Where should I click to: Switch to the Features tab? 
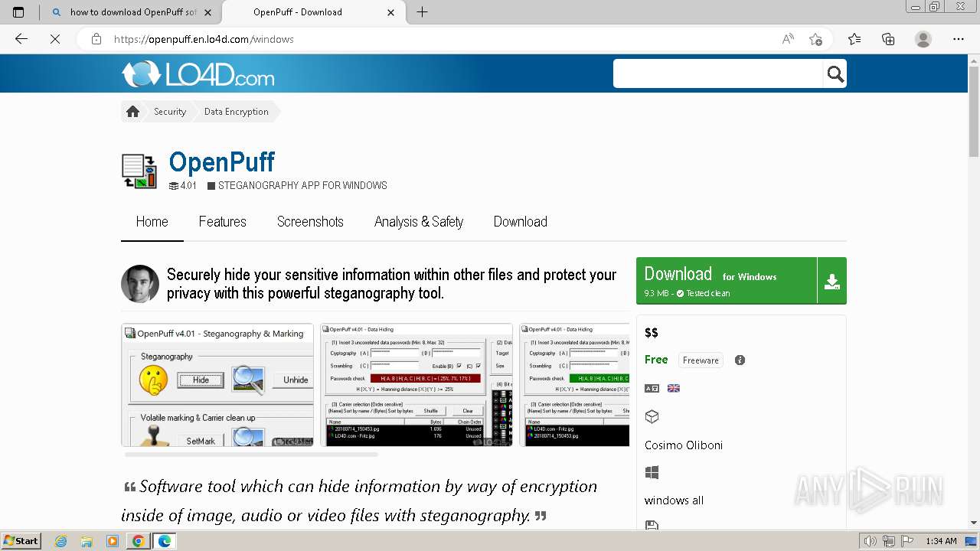[x=223, y=222]
